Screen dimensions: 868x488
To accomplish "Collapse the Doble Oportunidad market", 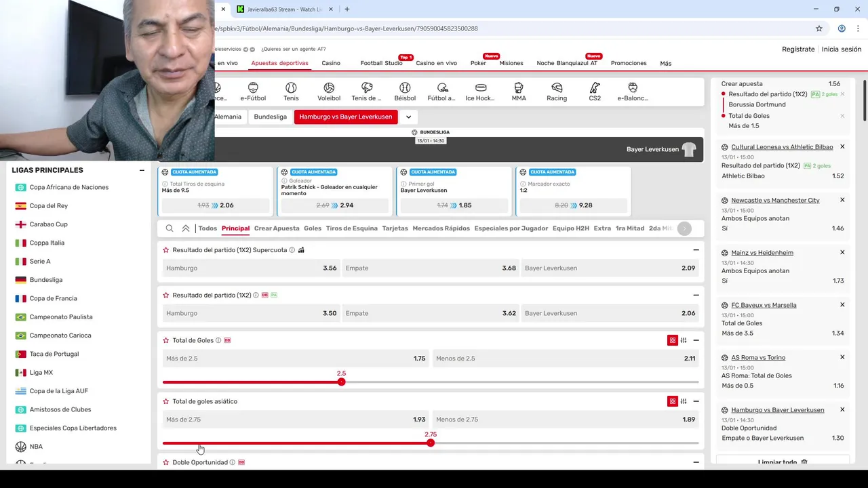I will (696, 462).
